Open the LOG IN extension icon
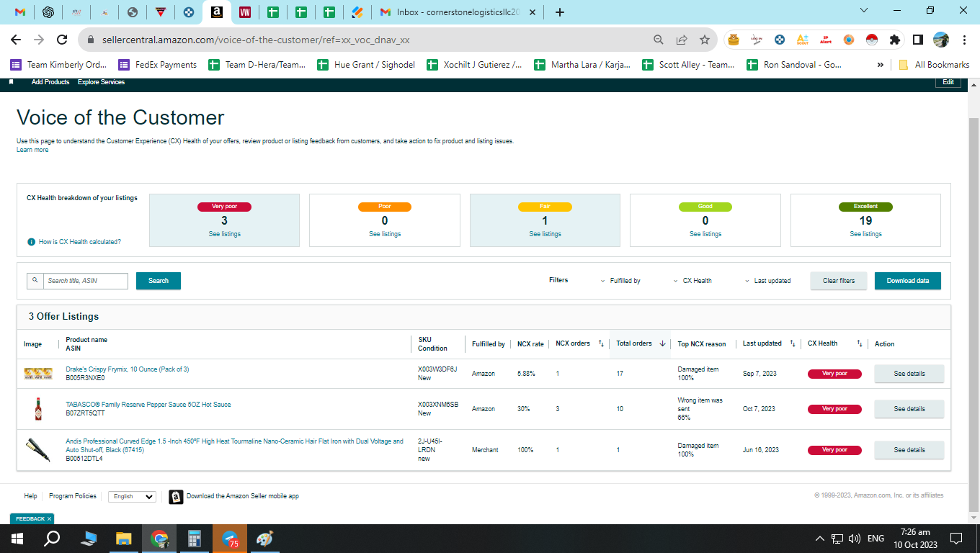980x553 pixels. tap(757, 40)
